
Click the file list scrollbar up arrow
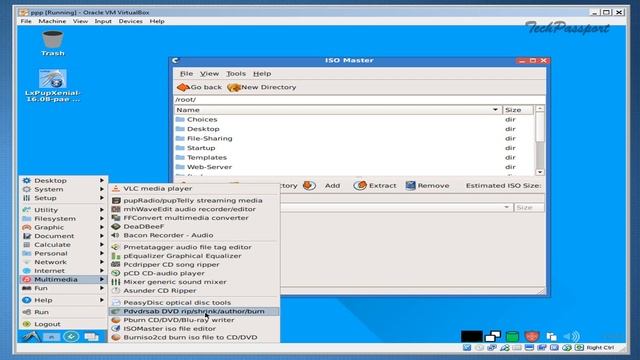(x=540, y=109)
